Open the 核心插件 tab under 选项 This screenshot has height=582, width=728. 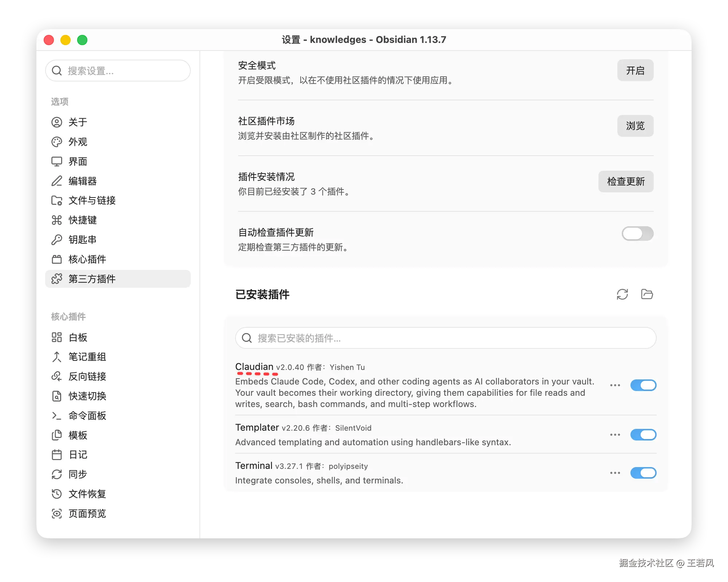(x=118, y=259)
